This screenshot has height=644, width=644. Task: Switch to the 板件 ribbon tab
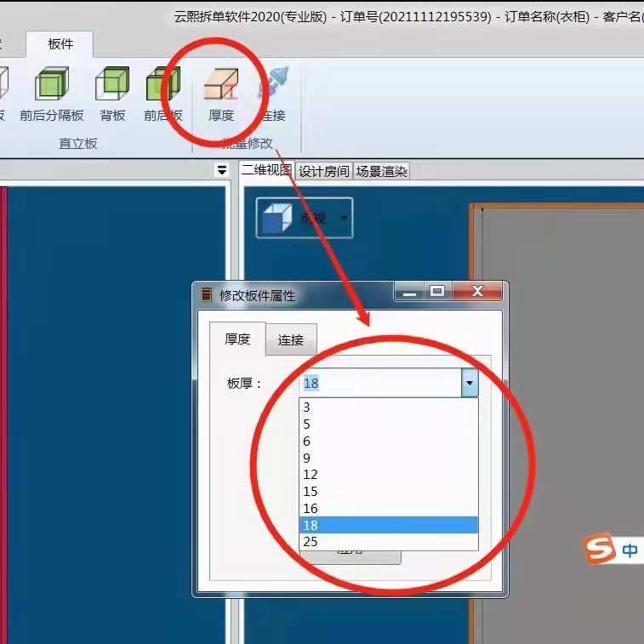[x=60, y=43]
